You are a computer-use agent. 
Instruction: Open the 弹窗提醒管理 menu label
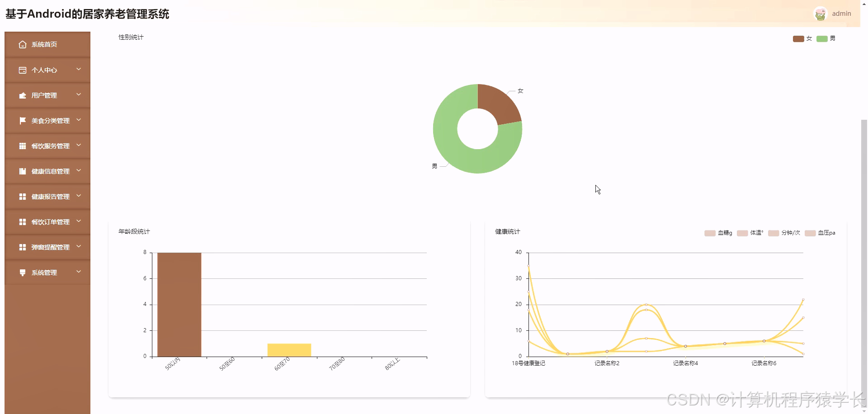point(51,247)
